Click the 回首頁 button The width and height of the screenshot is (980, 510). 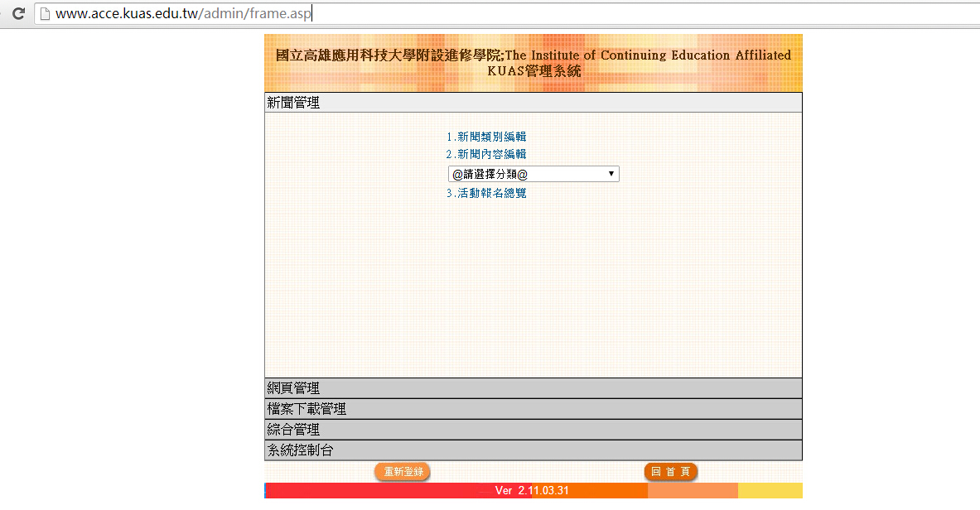click(671, 472)
